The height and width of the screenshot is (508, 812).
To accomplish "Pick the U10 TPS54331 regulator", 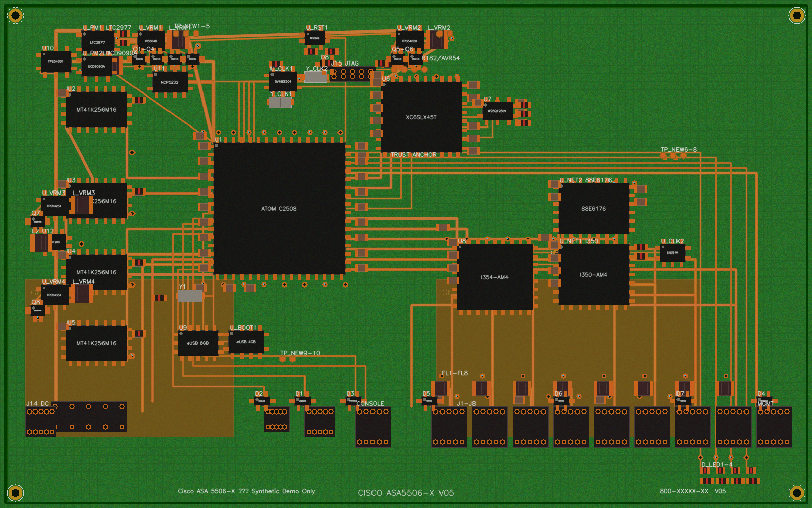I will [56, 61].
